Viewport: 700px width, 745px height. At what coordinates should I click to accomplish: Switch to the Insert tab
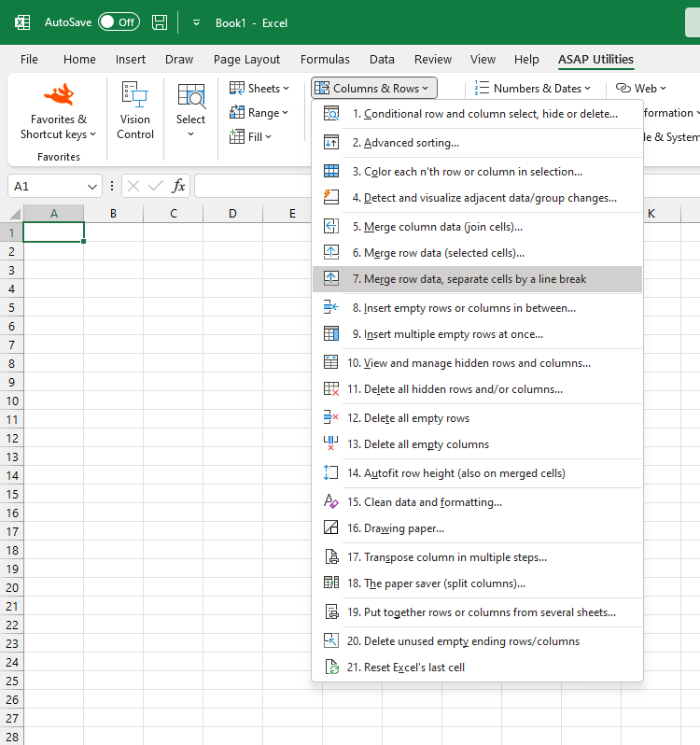pyautogui.click(x=130, y=60)
